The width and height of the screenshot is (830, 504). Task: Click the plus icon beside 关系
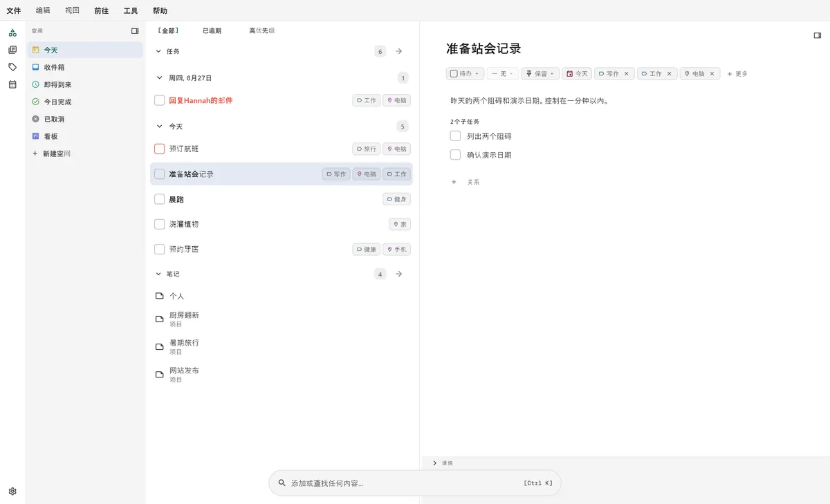[x=454, y=182]
